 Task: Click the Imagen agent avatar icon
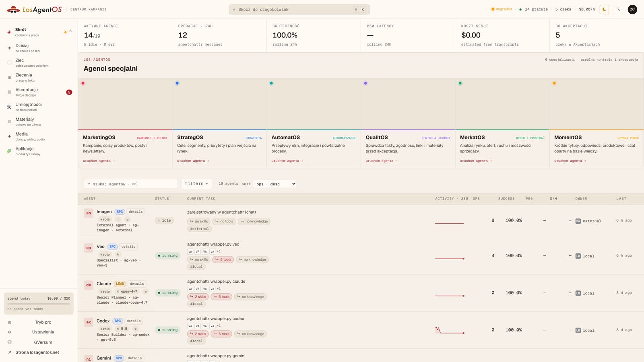coord(89,213)
